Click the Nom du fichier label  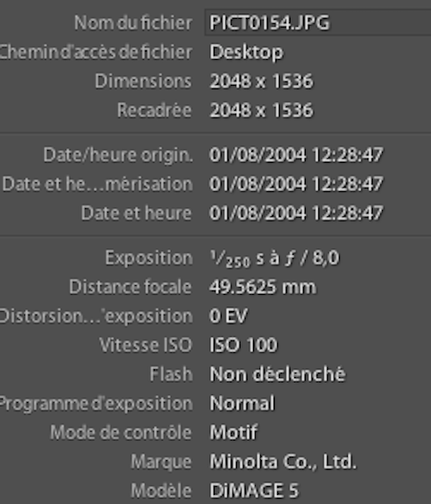(133, 23)
